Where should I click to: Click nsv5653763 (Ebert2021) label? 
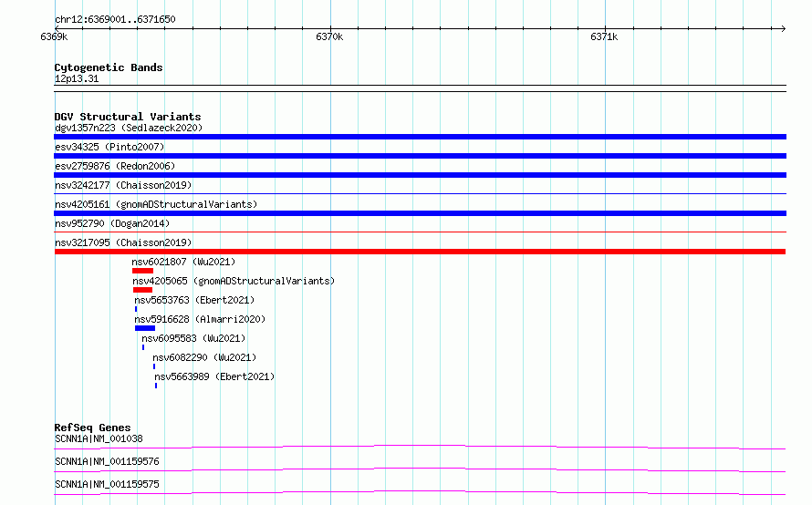194,300
